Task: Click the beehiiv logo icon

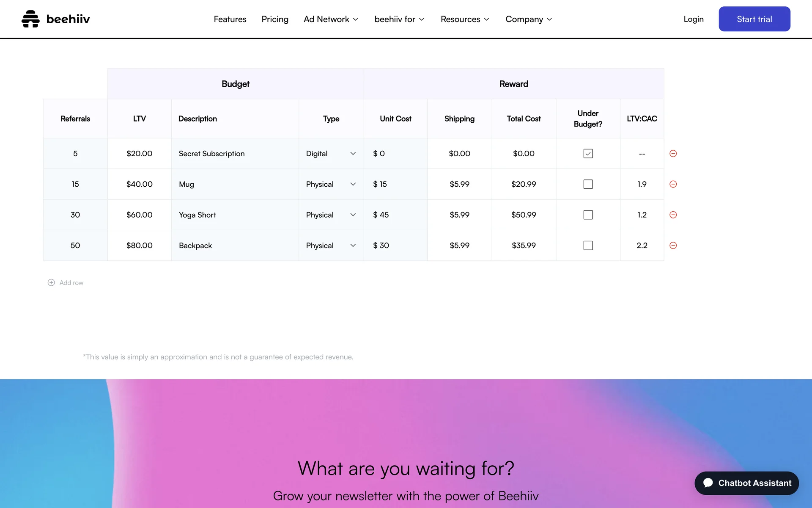Action: pos(30,19)
